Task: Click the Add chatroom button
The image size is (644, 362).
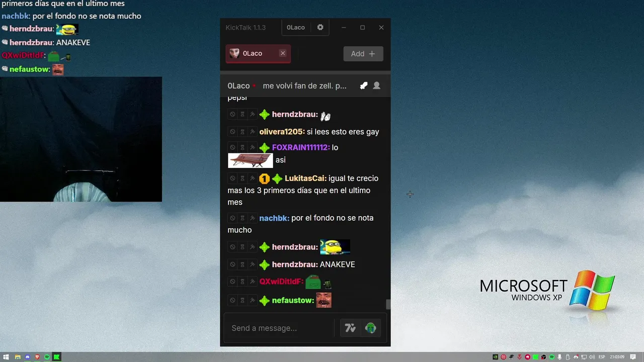Action: tap(363, 54)
